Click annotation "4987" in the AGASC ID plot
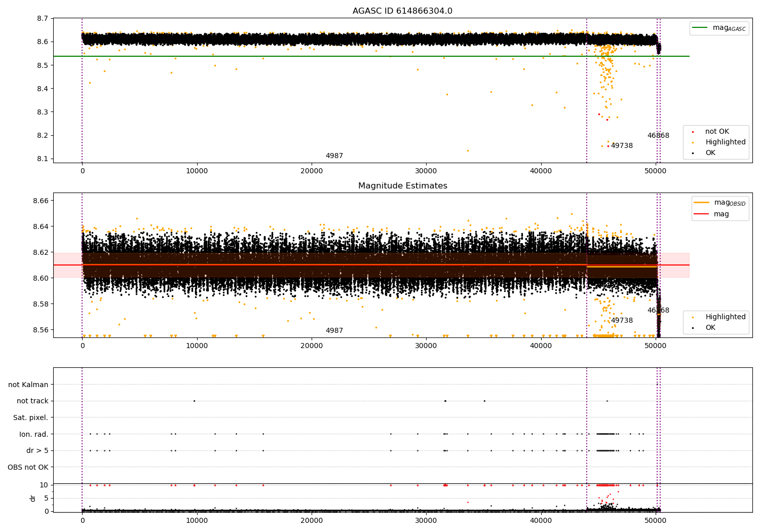The width and height of the screenshot is (760, 532). click(334, 156)
